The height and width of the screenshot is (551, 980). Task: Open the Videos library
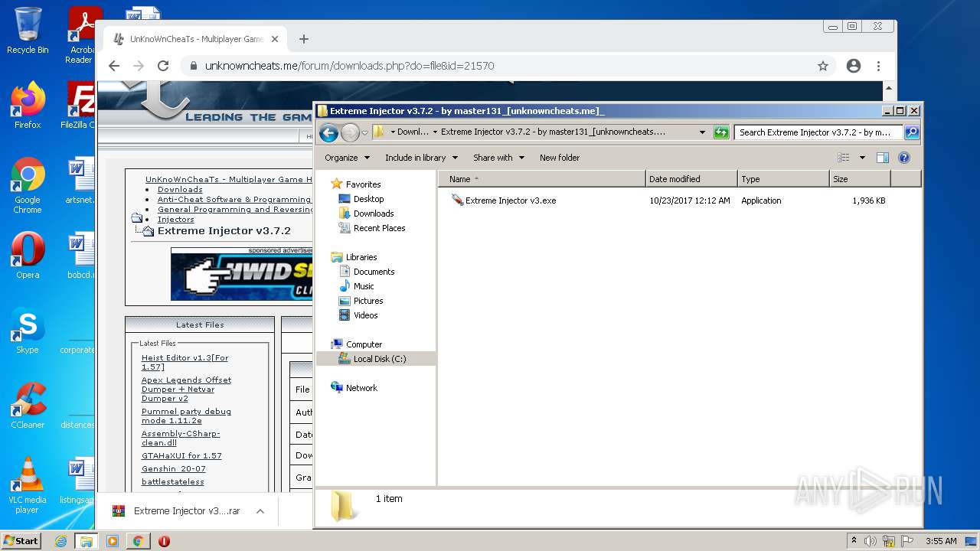pos(365,315)
